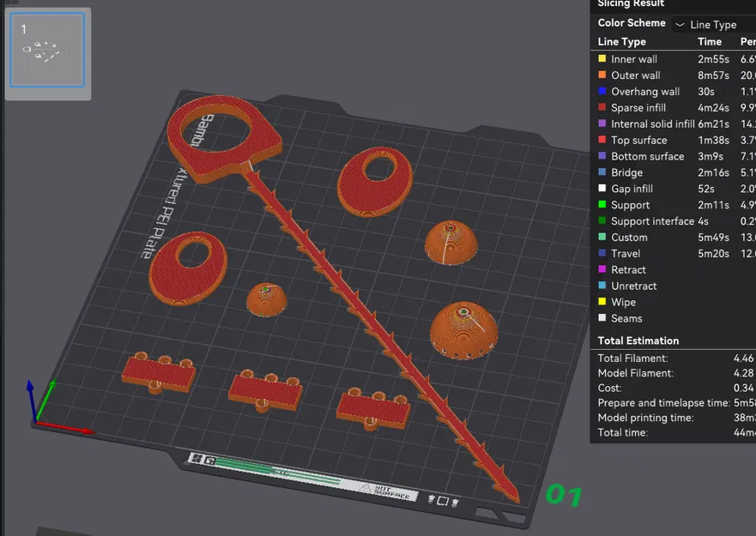Select the Cost row label
Screen dimensions: 756x536
609,388
